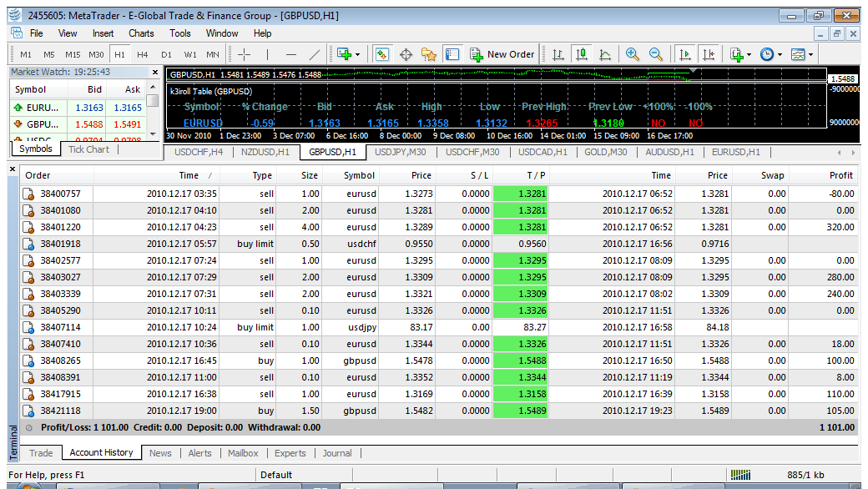Open the Data Window crosshair-circle icon

tap(406, 54)
